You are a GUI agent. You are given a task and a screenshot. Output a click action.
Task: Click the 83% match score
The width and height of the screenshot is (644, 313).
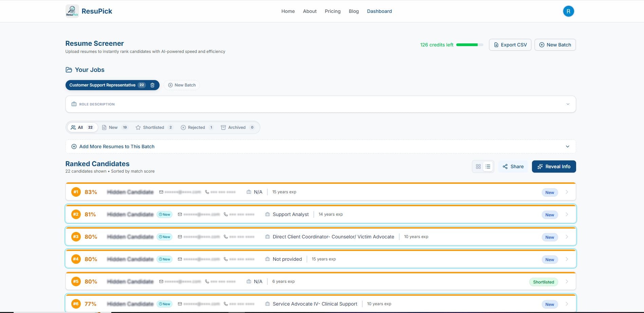91,192
